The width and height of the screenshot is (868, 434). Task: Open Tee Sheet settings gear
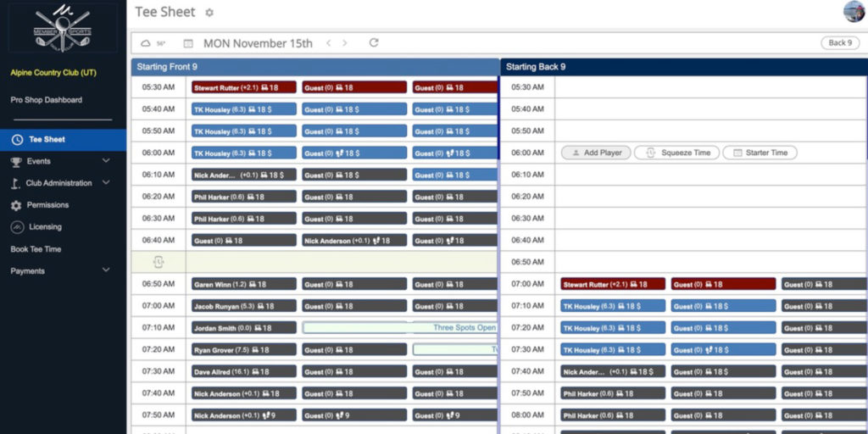click(209, 13)
